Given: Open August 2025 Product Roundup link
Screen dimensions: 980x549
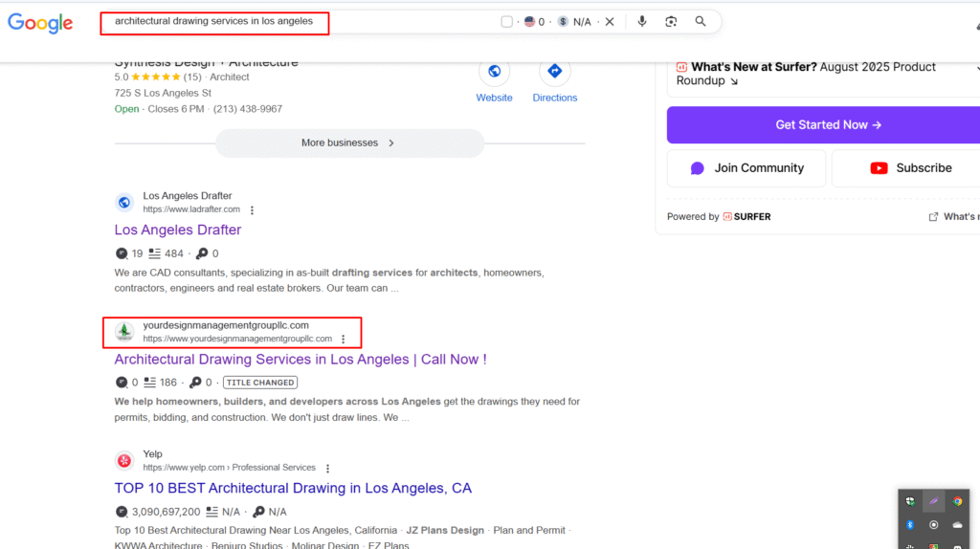Looking at the screenshot, I should (x=806, y=74).
